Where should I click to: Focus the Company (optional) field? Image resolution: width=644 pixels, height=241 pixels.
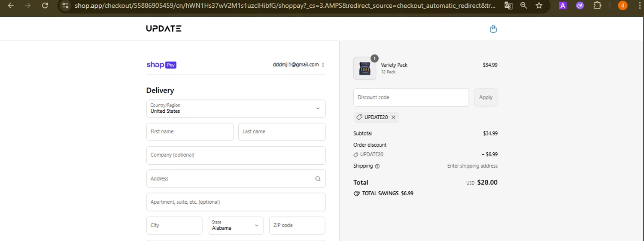pyautogui.click(x=236, y=155)
